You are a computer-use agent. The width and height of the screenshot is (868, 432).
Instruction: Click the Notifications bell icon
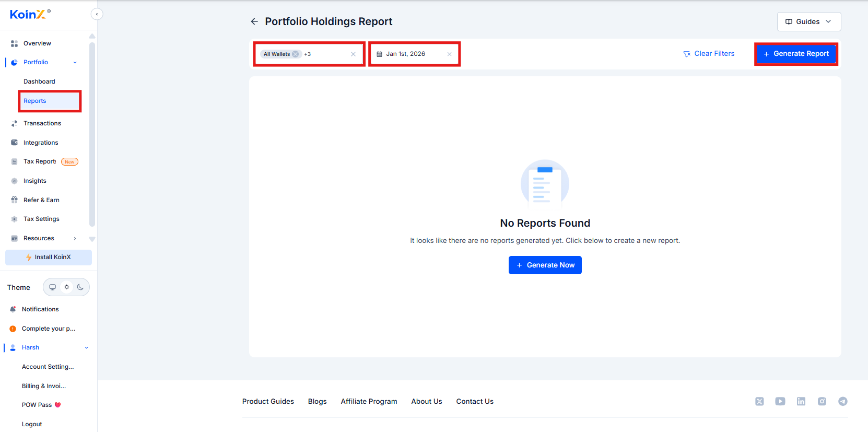coord(13,309)
